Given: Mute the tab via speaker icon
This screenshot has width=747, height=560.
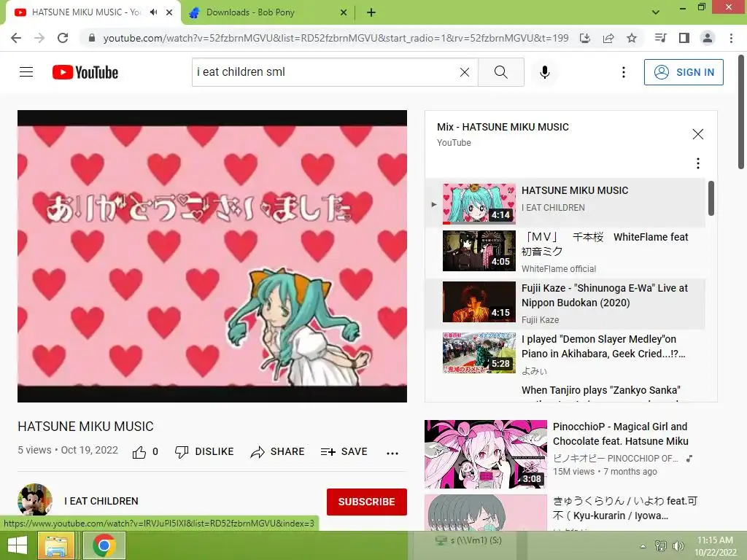Looking at the screenshot, I should 153,12.
